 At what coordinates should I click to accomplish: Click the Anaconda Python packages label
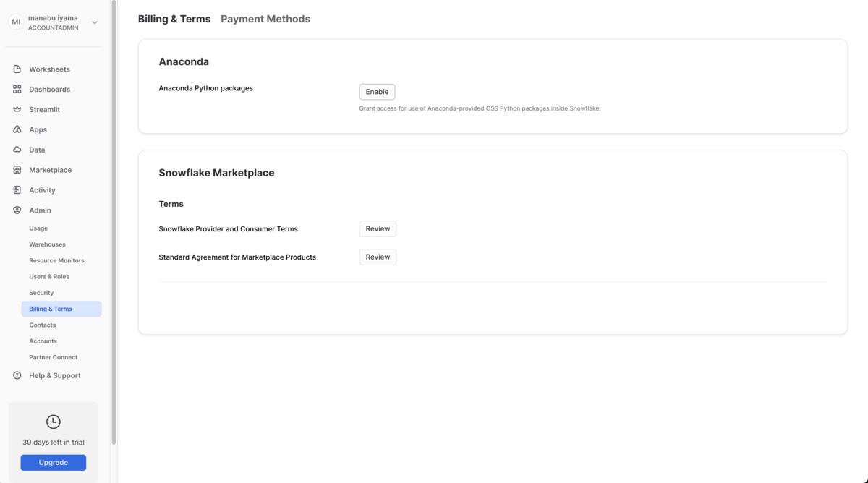coord(206,88)
